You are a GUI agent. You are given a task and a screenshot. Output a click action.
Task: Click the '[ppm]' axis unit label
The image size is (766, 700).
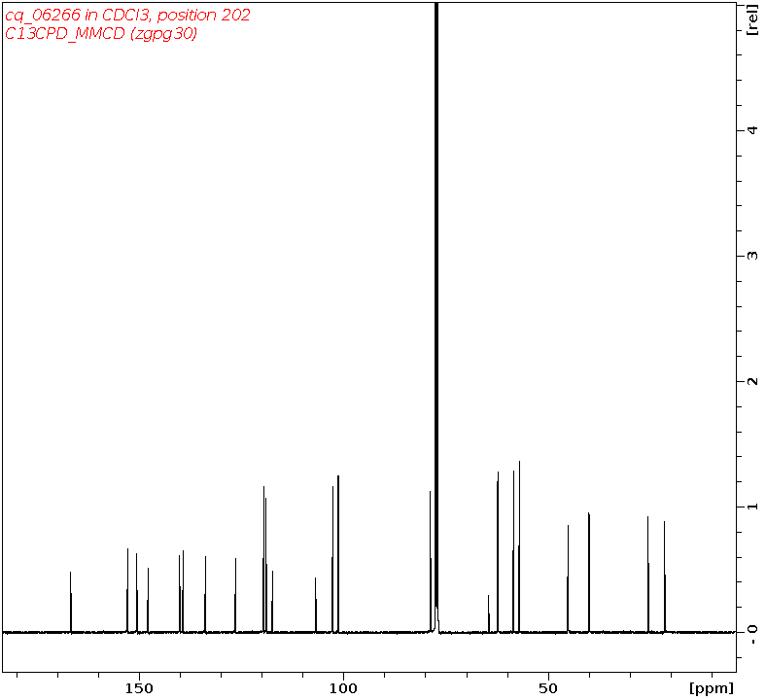pyautogui.click(x=712, y=688)
